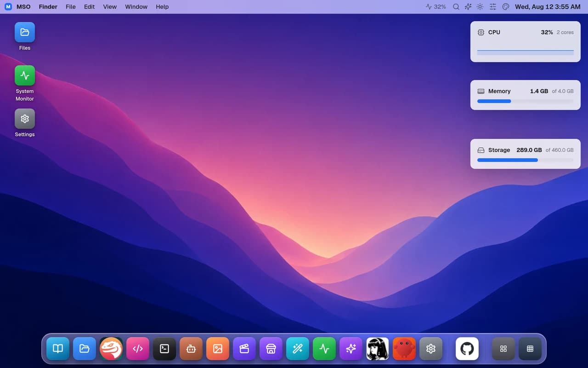The image size is (588, 368).
Task: Open System Monitor desktop shortcut
Action: (x=25, y=83)
